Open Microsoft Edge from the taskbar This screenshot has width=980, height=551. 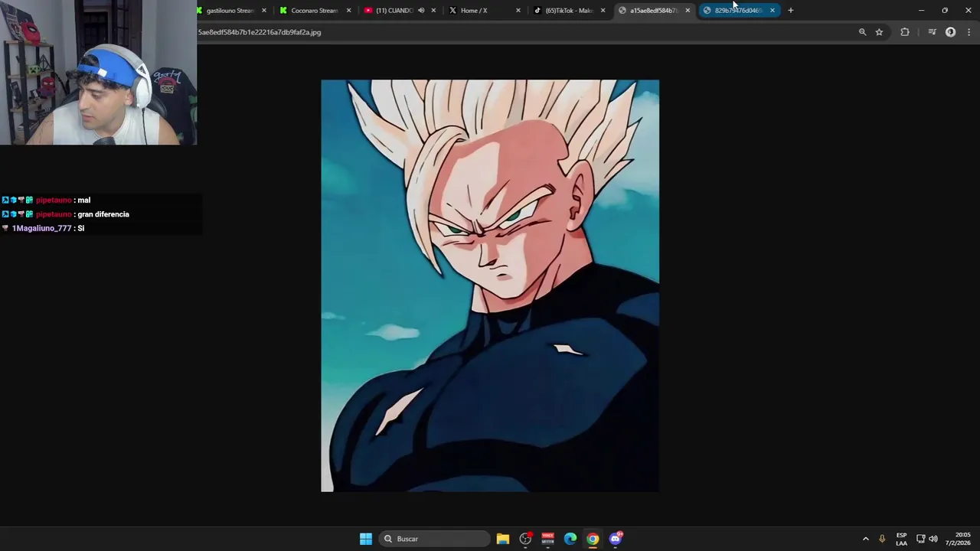pyautogui.click(x=570, y=539)
